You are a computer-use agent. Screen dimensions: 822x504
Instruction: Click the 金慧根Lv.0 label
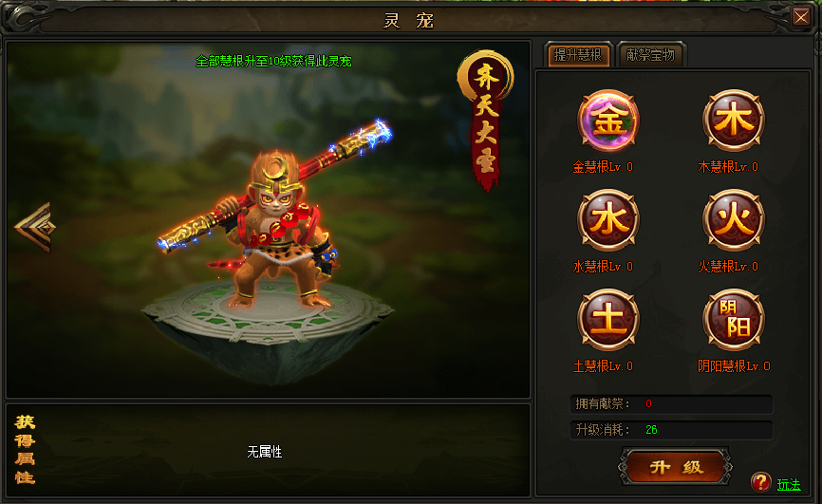tap(603, 167)
